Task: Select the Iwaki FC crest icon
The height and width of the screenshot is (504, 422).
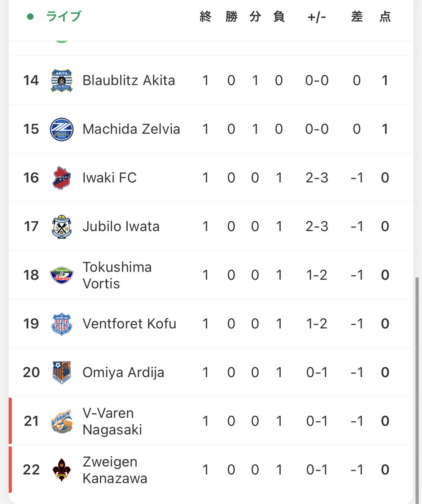Action: 62,178
